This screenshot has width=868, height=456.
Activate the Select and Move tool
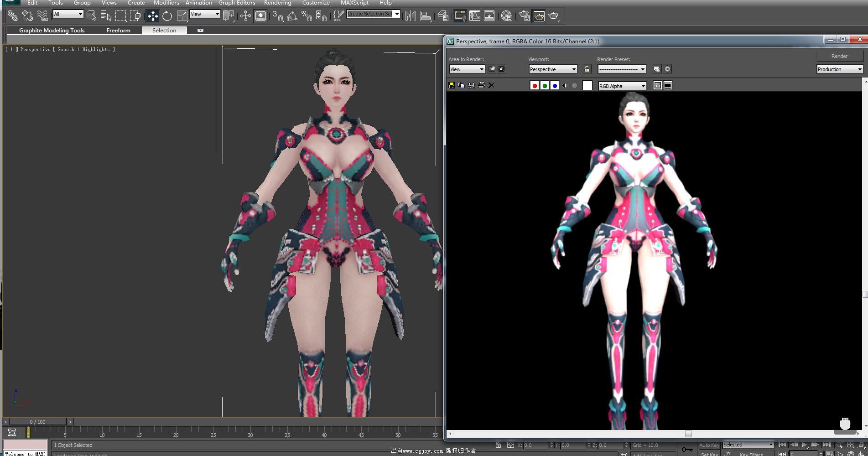pyautogui.click(x=152, y=16)
